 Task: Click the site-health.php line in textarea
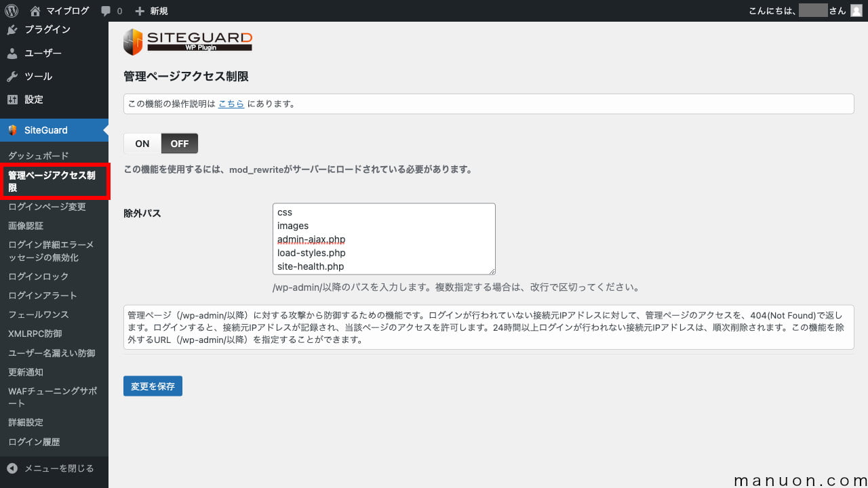311,266
